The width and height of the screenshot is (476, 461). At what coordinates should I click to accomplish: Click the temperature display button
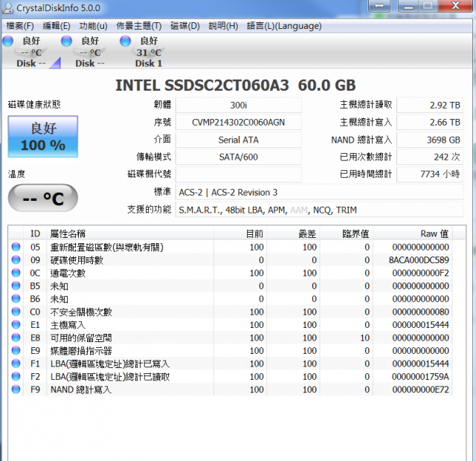(43, 199)
